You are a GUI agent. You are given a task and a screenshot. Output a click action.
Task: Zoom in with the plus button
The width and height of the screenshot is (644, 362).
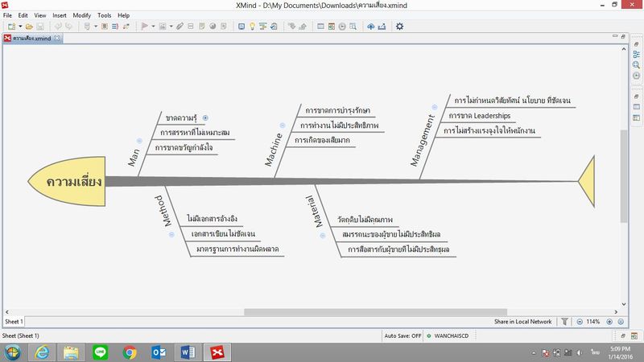coord(609,322)
